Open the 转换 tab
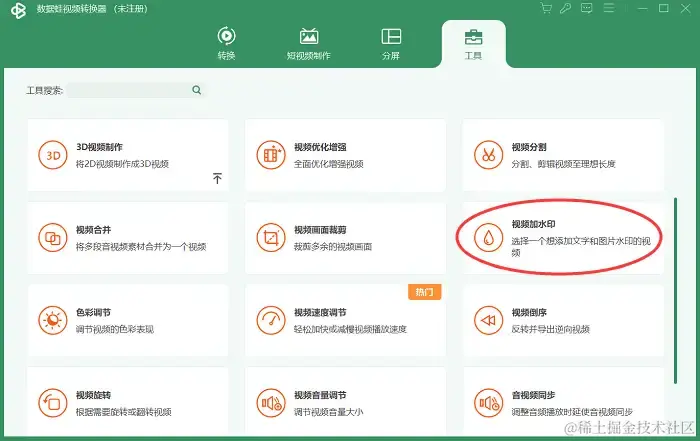 click(226, 44)
